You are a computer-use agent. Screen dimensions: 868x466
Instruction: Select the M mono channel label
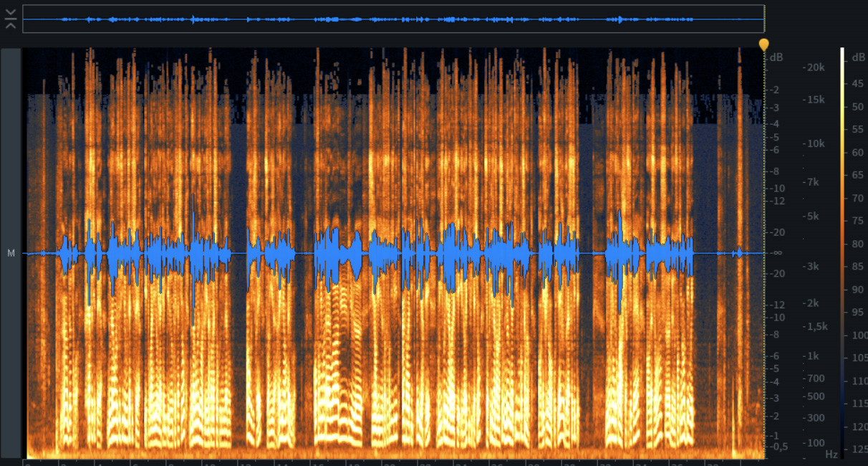[x=11, y=253]
